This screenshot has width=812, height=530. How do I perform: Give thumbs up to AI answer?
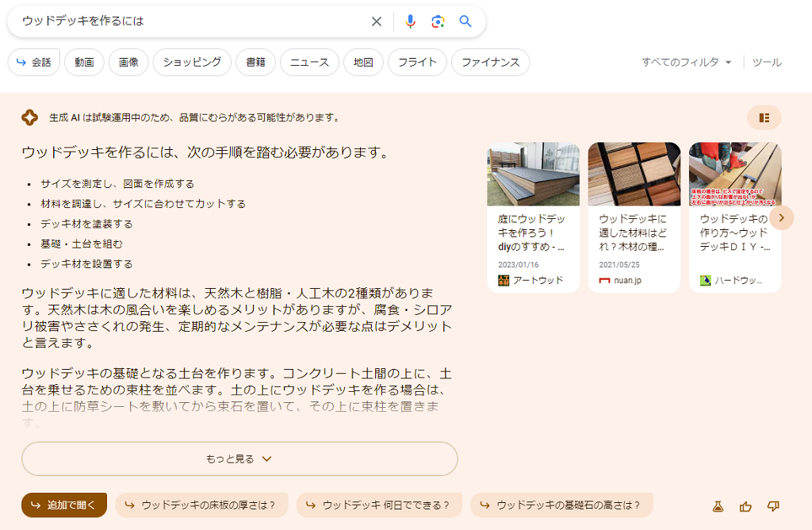point(745,506)
